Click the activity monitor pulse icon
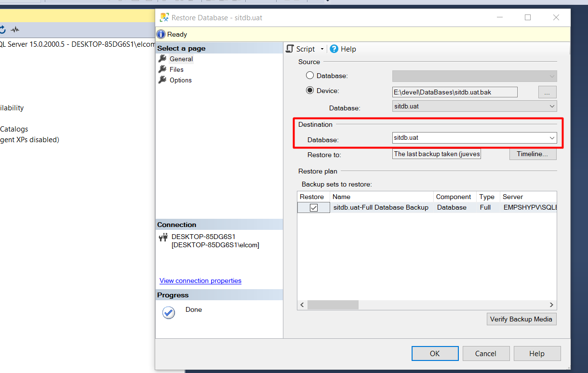Viewport: 588px width, 373px height. tap(15, 29)
